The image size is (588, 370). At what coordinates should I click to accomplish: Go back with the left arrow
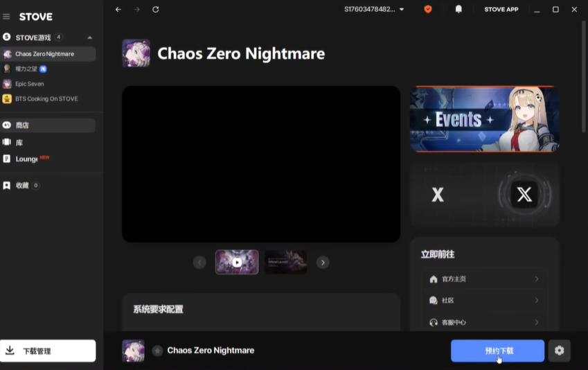(118, 10)
